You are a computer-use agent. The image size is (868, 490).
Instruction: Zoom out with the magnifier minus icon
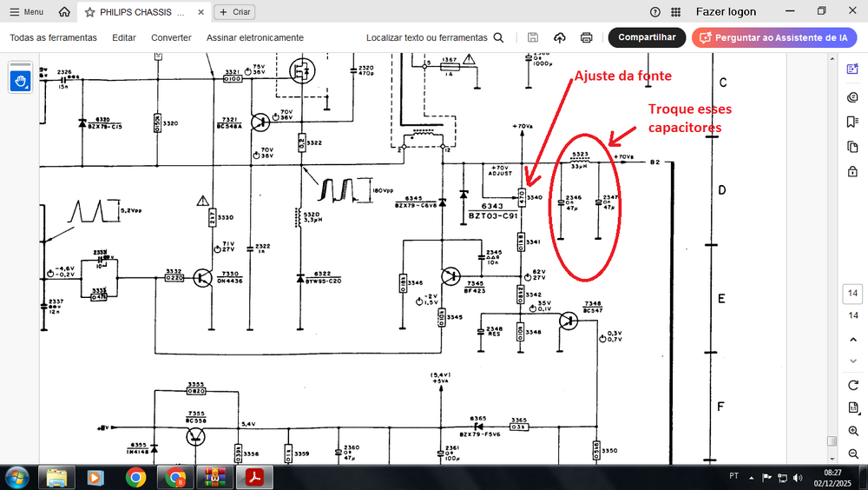click(852, 452)
